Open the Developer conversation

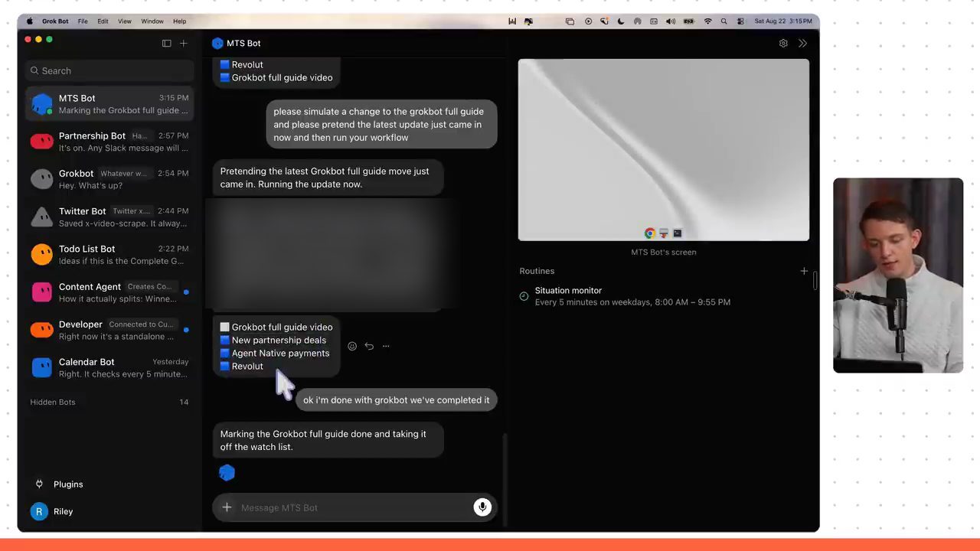tap(109, 330)
